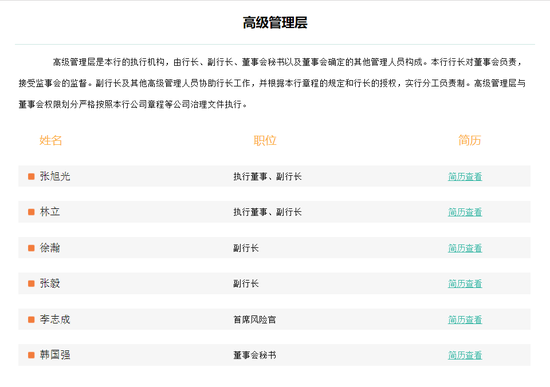Click the 职位 column header
This screenshot has width=550, height=387.
coord(265,140)
